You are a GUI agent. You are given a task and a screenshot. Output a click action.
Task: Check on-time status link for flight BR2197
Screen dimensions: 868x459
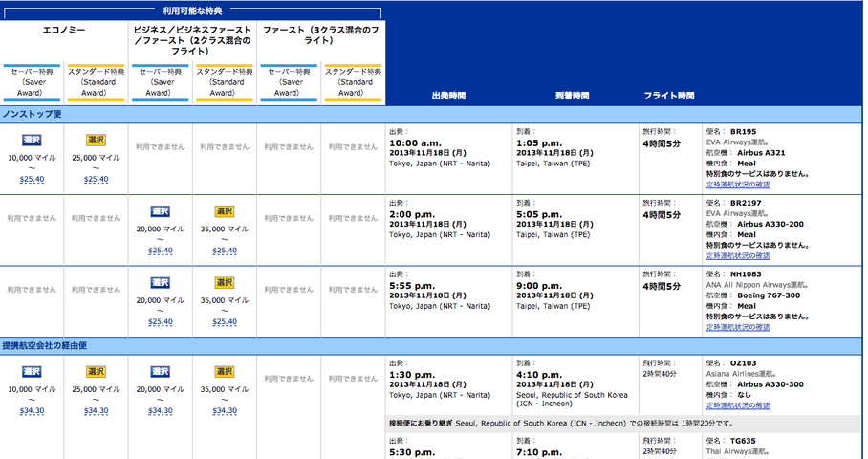(738, 256)
